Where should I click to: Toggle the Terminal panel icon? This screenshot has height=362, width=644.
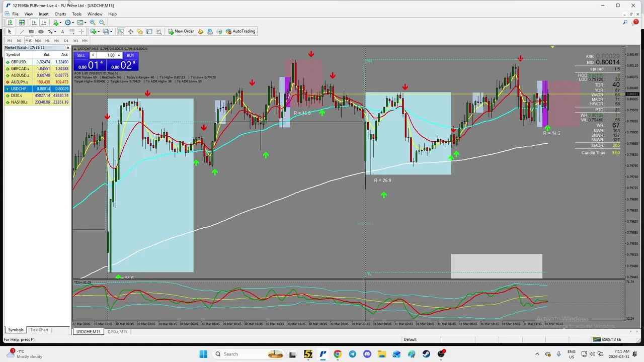149,32
